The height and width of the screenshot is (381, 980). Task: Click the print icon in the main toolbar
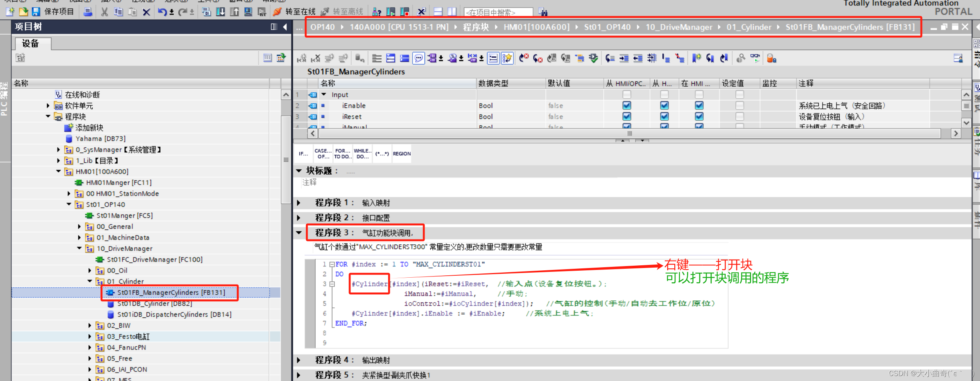coord(88,12)
